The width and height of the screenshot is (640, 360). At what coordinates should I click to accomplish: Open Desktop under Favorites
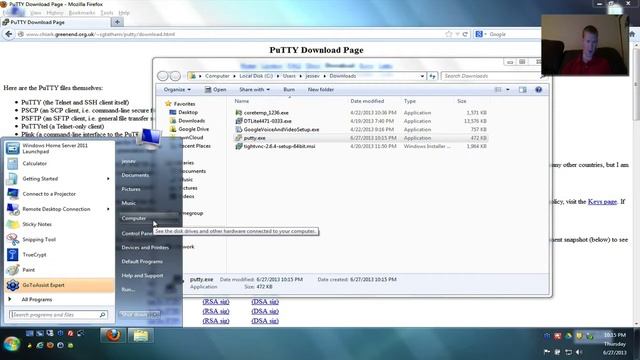click(x=188, y=112)
